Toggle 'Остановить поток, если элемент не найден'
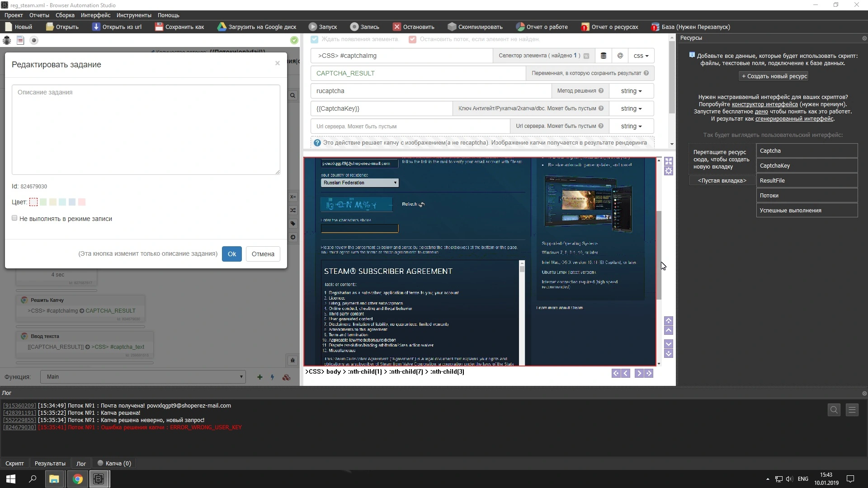 tap(412, 39)
